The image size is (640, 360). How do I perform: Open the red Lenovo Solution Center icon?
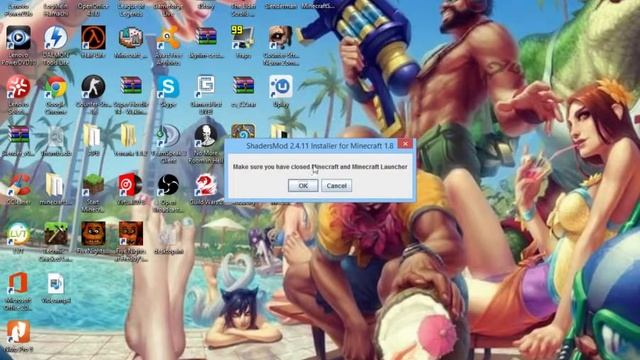coord(18,87)
